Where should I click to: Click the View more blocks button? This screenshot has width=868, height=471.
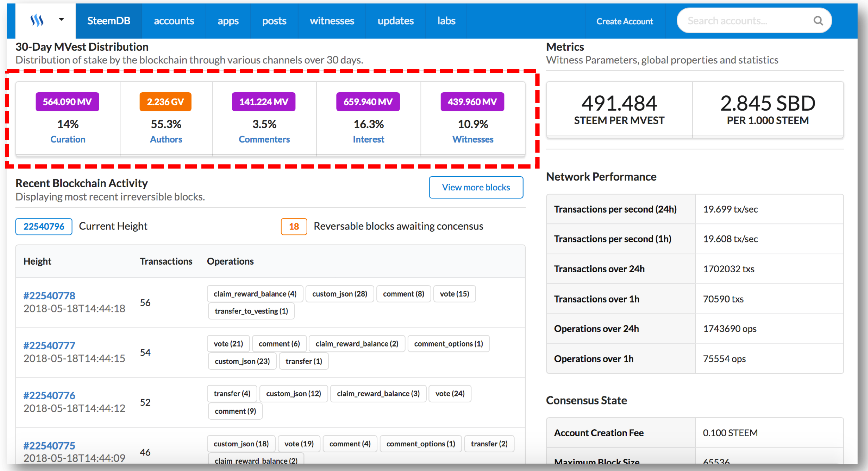476,187
